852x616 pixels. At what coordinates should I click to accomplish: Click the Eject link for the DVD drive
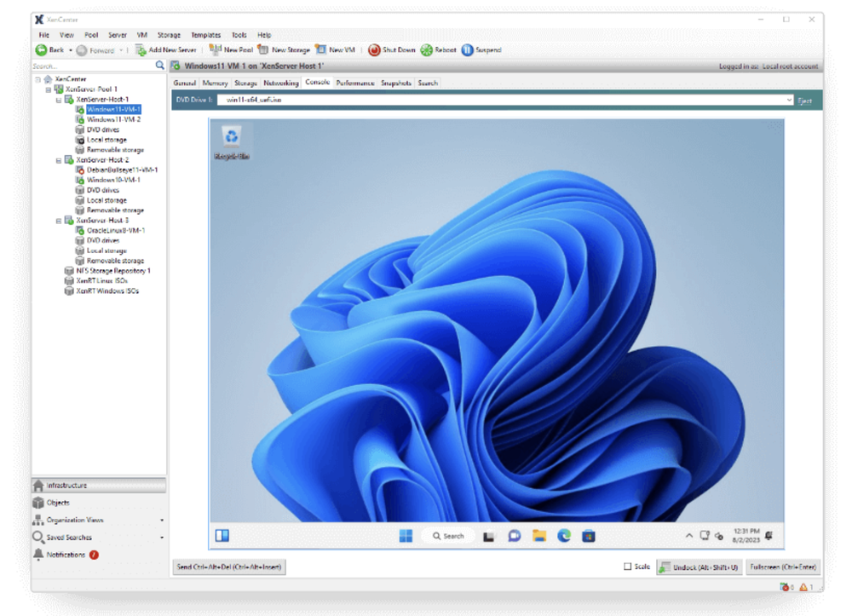(x=805, y=101)
